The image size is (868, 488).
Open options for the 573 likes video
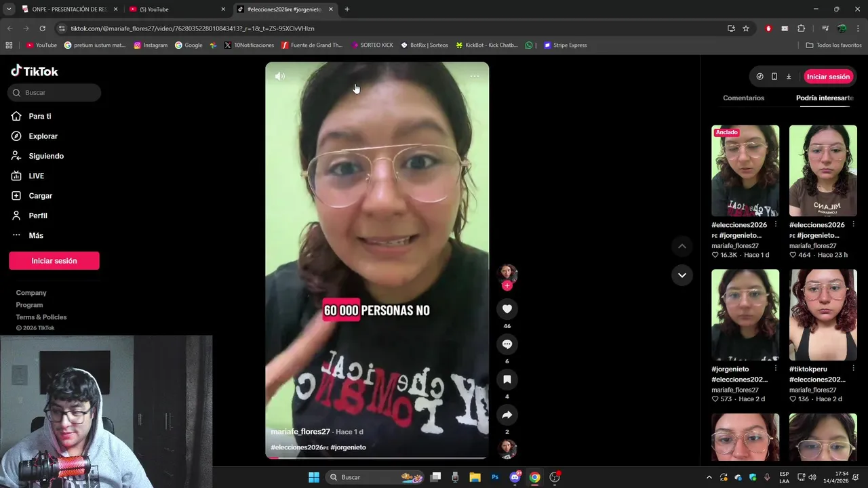click(776, 369)
